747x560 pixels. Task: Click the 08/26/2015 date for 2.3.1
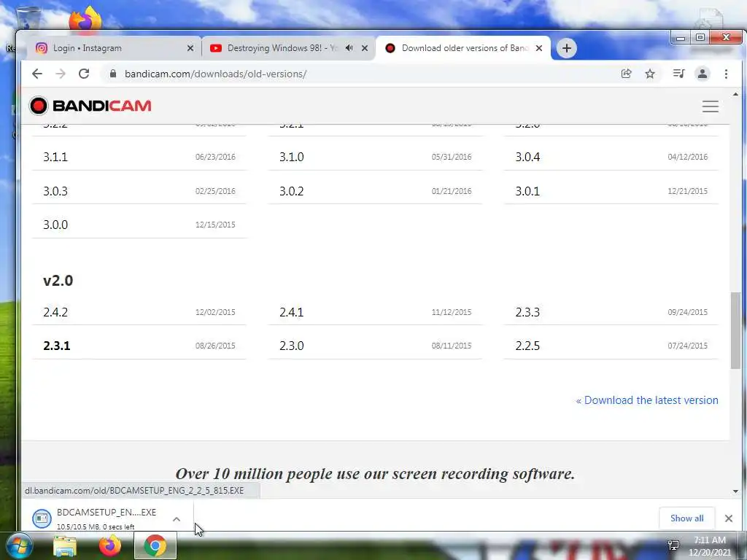click(x=215, y=346)
